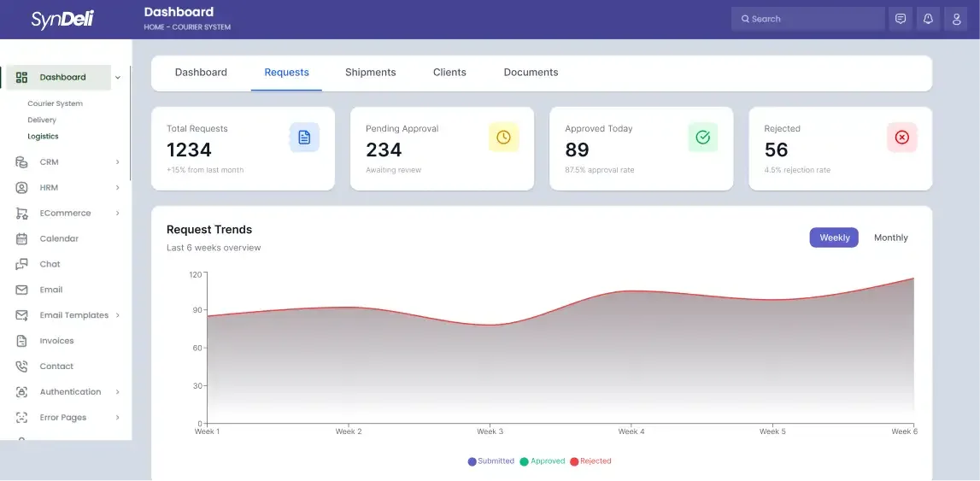Screen dimensions: 980x481
Task: Click the Request Trends heading
Action: click(x=209, y=230)
